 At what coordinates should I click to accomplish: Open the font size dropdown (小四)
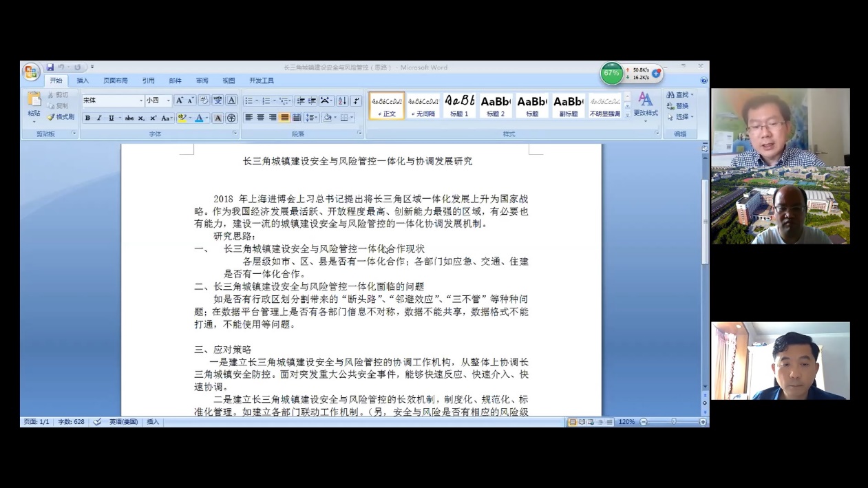click(x=168, y=100)
